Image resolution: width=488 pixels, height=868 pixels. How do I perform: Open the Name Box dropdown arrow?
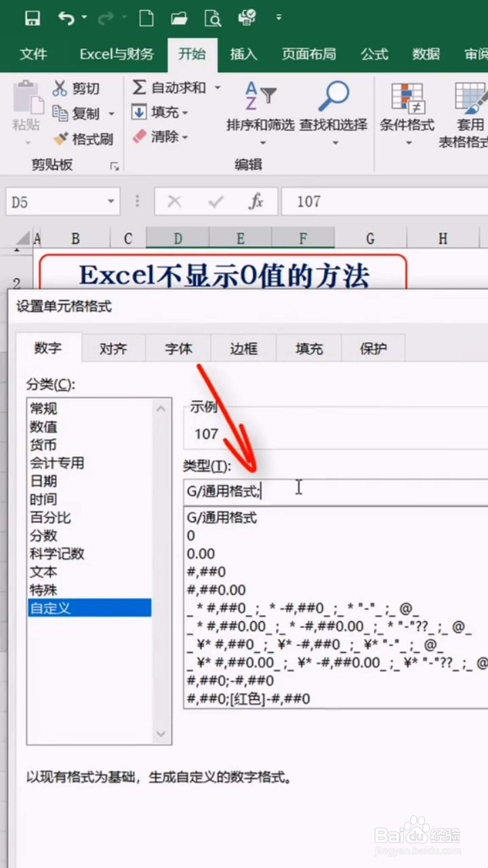click(x=111, y=202)
